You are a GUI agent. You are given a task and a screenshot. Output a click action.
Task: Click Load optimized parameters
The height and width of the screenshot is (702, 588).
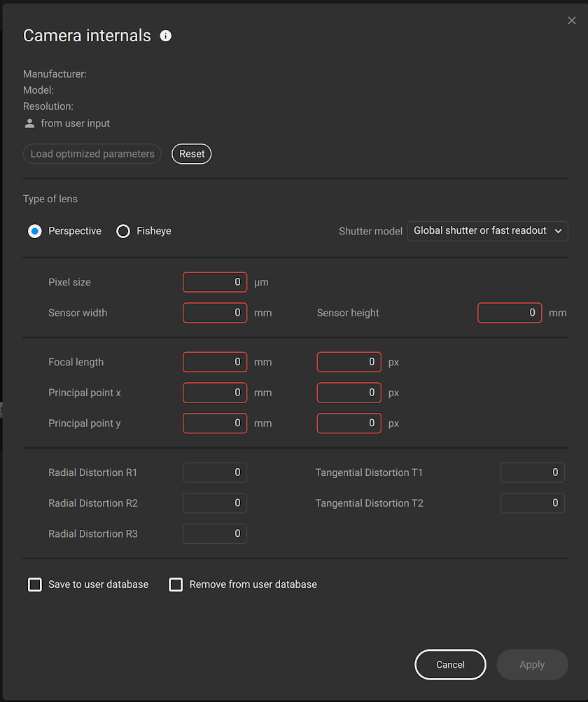point(92,154)
